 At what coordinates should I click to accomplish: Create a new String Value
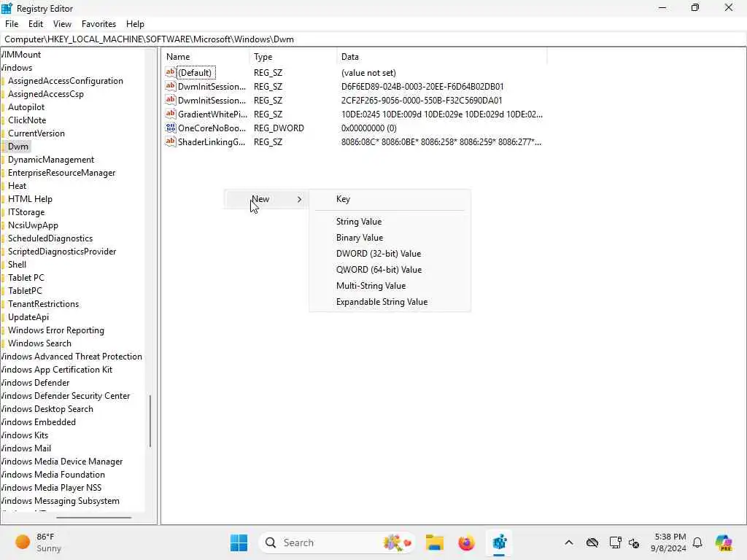[390, 222]
